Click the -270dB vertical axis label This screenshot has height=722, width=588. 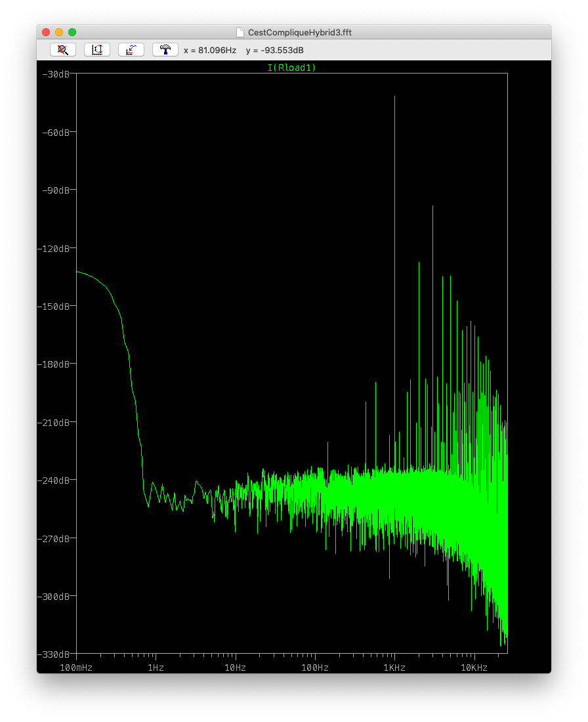53,538
